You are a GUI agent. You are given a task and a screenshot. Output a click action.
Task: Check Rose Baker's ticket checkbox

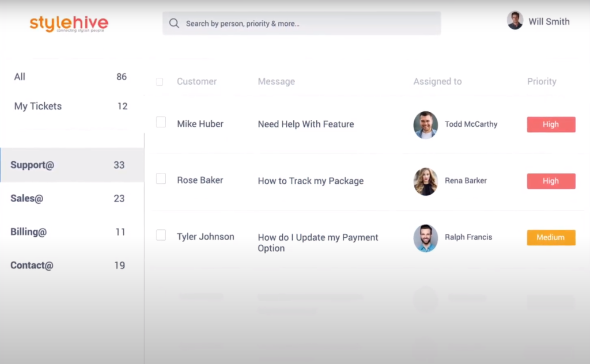coord(161,179)
